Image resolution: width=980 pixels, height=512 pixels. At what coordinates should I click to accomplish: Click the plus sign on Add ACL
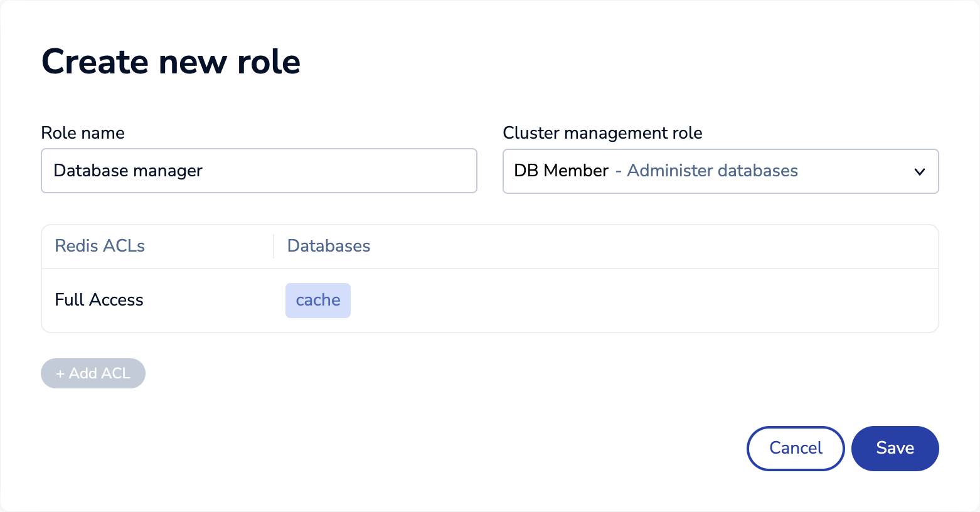pos(60,374)
